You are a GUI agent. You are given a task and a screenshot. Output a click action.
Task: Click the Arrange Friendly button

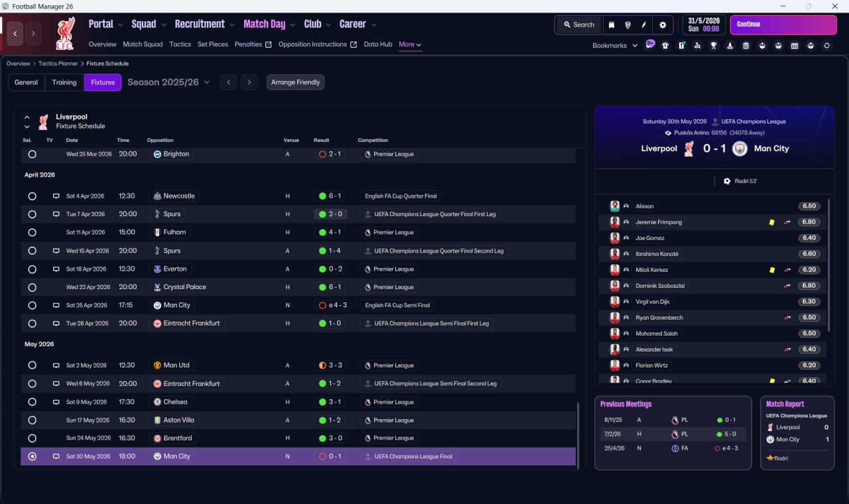295,82
